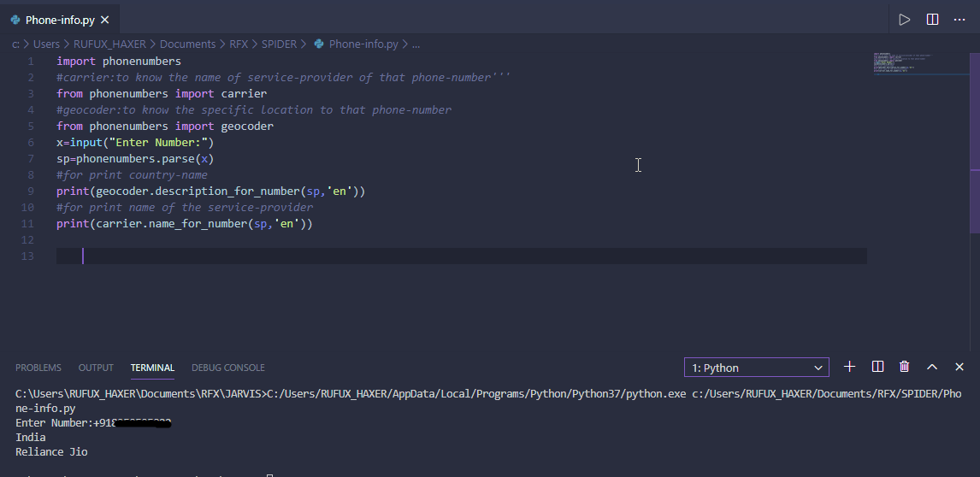Select the Phone-info.py editor tab
The height and width of the screenshot is (477, 980).
(60, 20)
